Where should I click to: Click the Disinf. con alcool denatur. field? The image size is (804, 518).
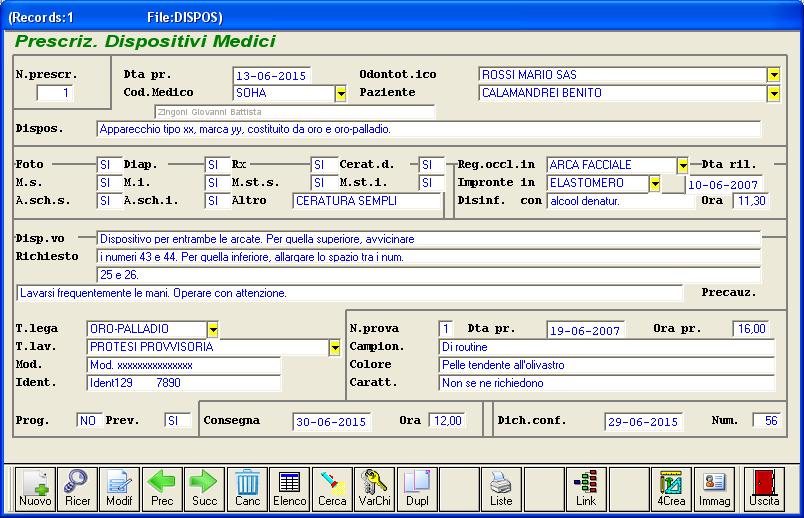(x=619, y=201)
